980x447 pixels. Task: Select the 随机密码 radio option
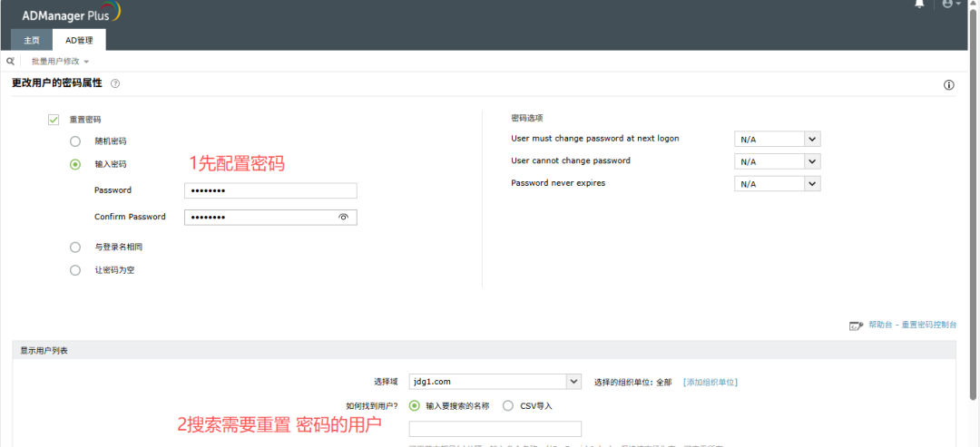click(75, 141)
